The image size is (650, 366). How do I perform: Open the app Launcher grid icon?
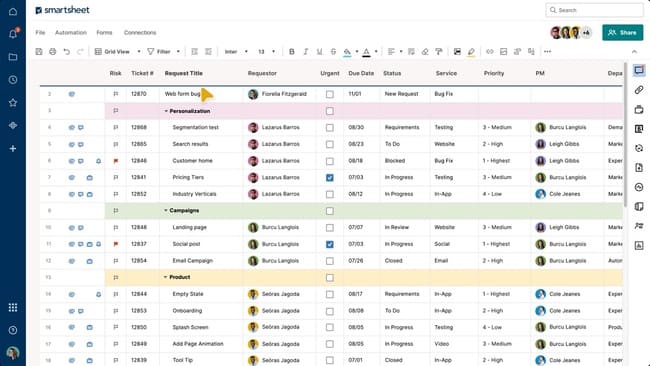13,308
